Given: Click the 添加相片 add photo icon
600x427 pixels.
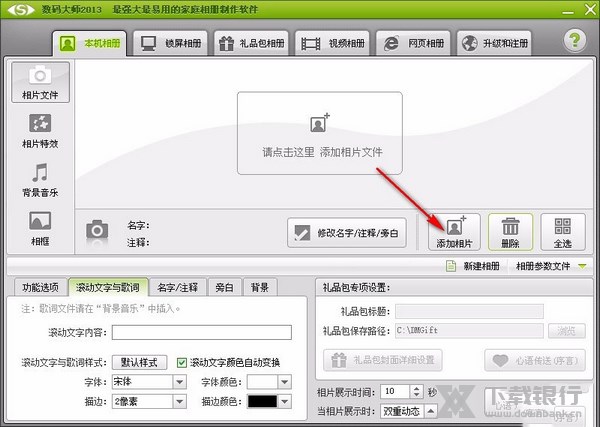Looking at the screenshot, I should pyautogui.click(x=454, y=232).
